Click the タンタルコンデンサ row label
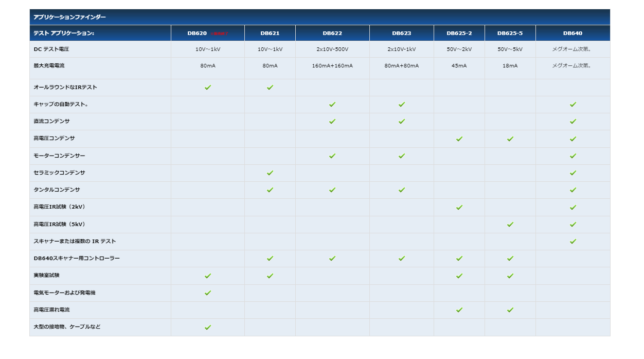644x359 pixels. [57, 190]
